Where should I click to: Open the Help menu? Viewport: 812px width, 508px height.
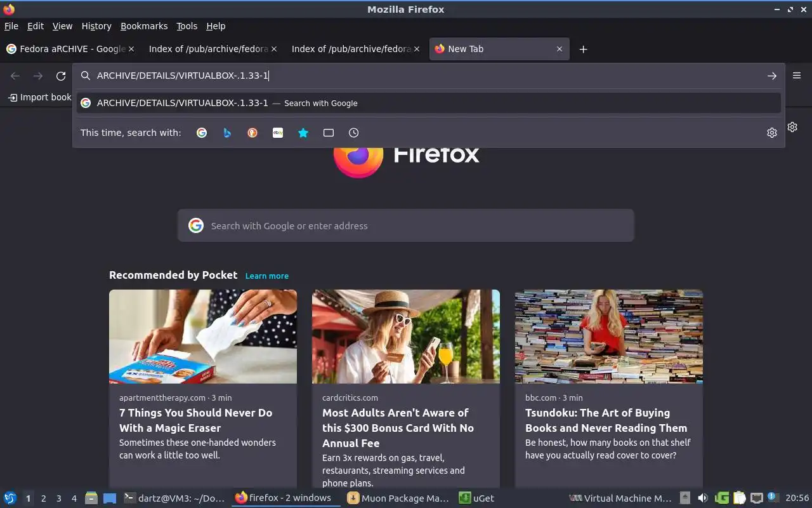[216, 26]
